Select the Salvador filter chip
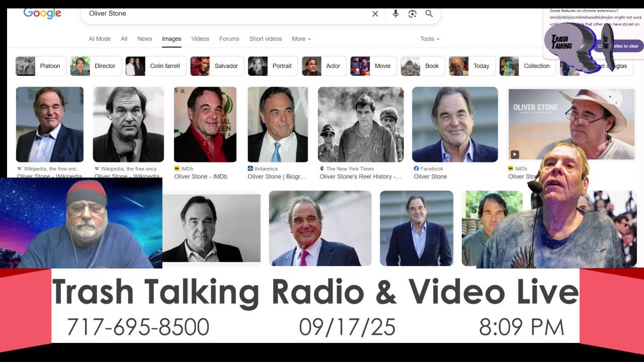644x362 pixels. click(217, 66)
